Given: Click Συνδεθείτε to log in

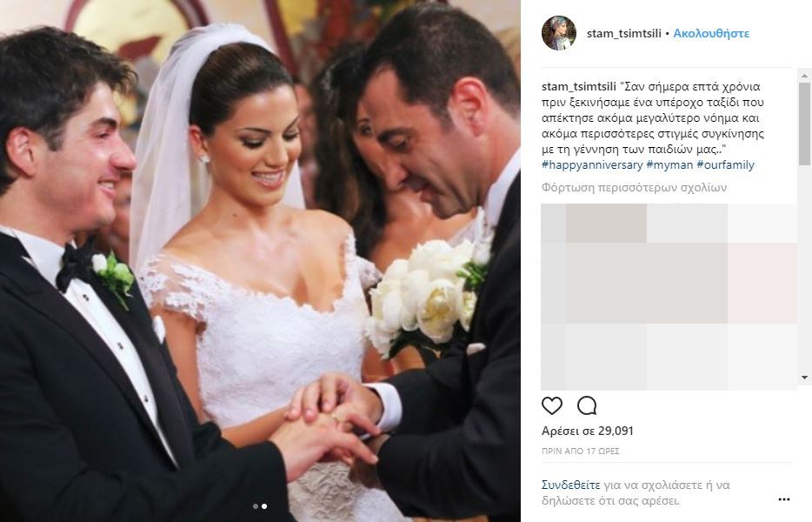Looking at the screenshot, I should click(x=570, y=485).
